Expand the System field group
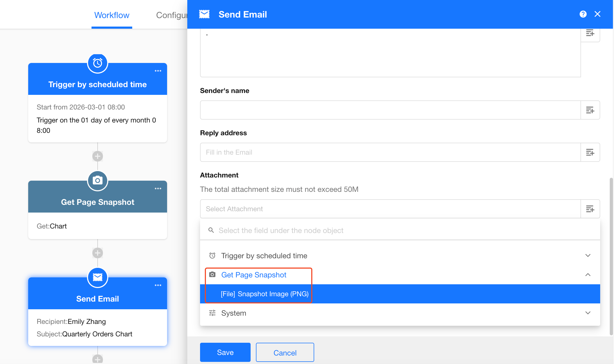The height and width of the screenshot is (364, 614). [x=588, y=313]
